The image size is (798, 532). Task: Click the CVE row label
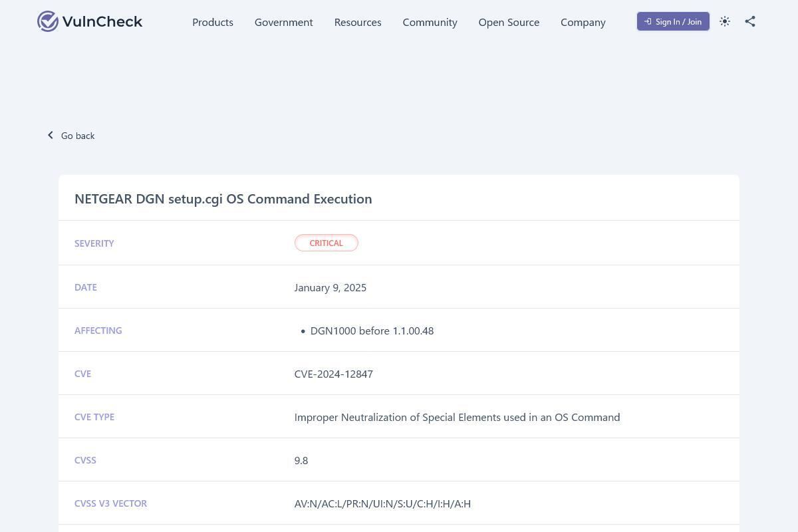point(82,374)
